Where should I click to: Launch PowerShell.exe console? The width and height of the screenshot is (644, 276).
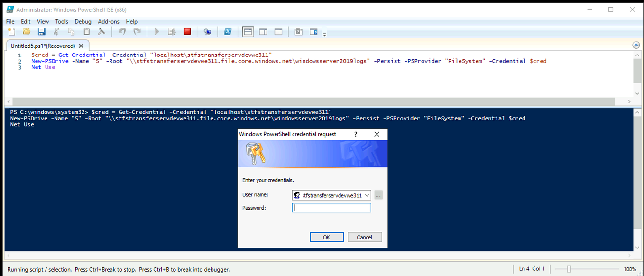click(x=228, y=31)
